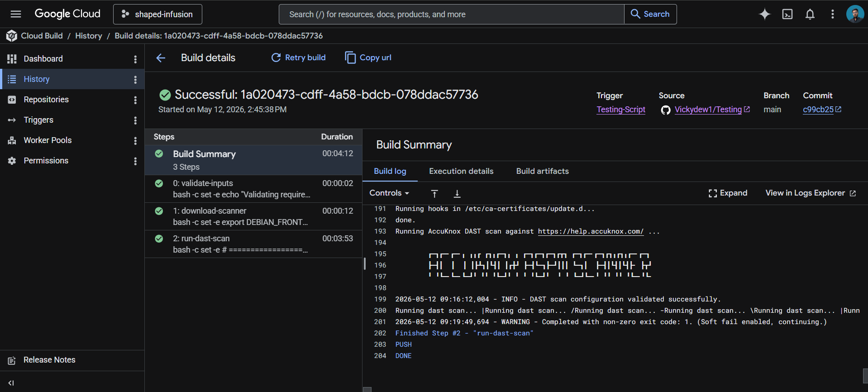
Task: Open more options for History item
Action: click(135, 80)
